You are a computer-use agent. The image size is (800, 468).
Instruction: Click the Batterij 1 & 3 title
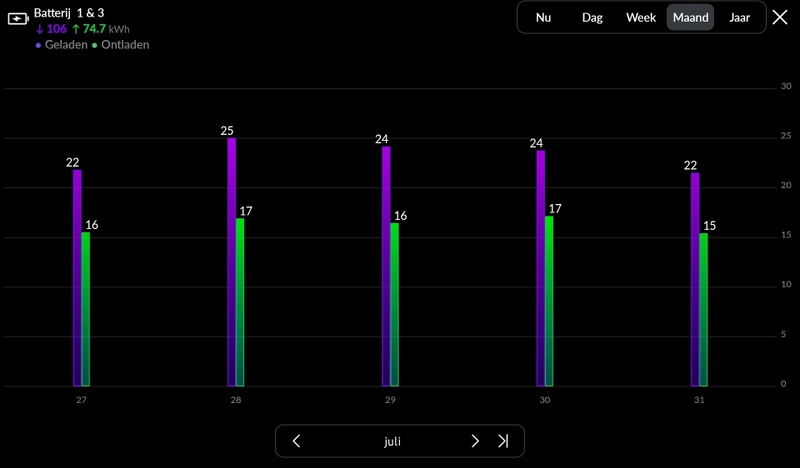(69, 13)
